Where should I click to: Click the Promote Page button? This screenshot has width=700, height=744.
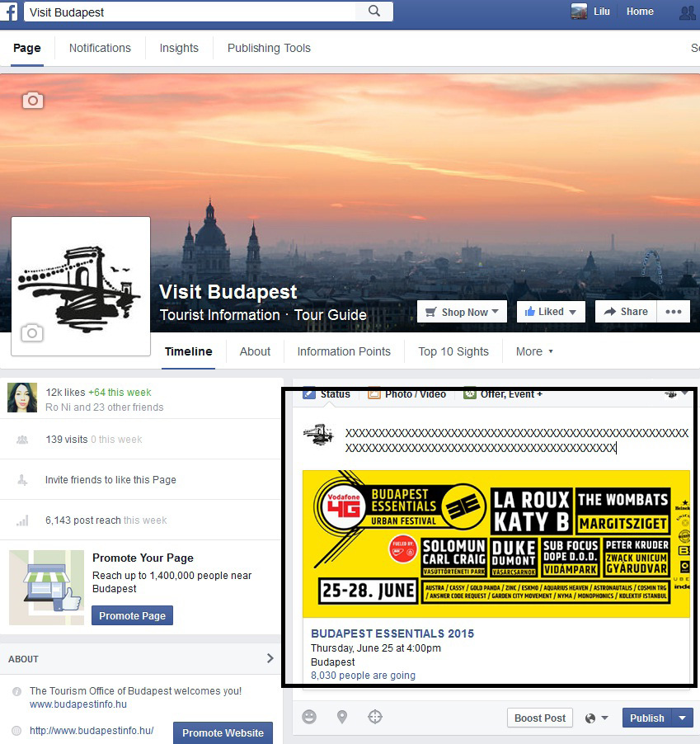pyautogui.click(x=132, y=615)
